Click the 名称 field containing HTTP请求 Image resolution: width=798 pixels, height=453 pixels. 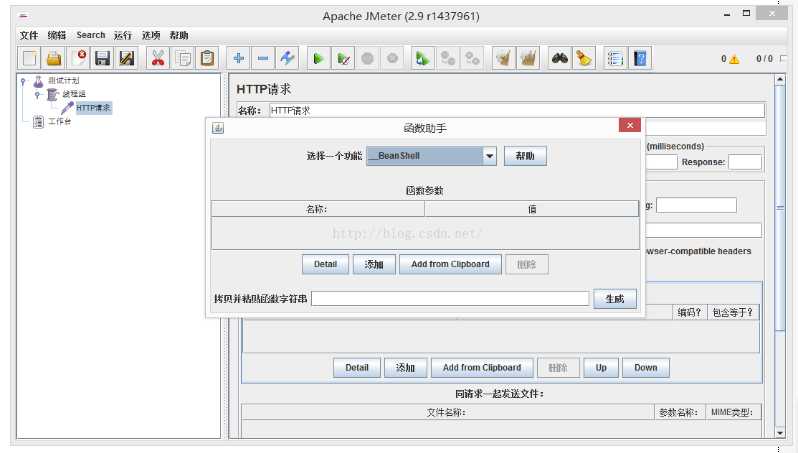click(x=517, y=110)
